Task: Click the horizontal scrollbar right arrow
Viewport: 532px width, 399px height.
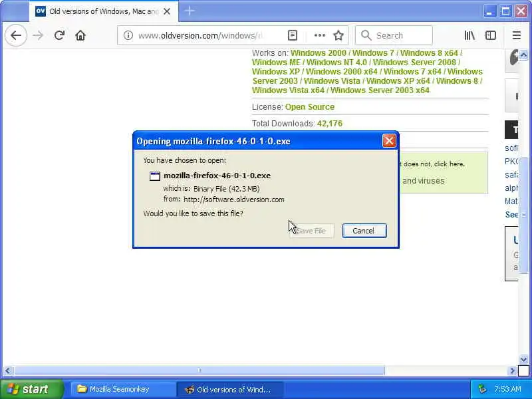Action: pos(512,371)
